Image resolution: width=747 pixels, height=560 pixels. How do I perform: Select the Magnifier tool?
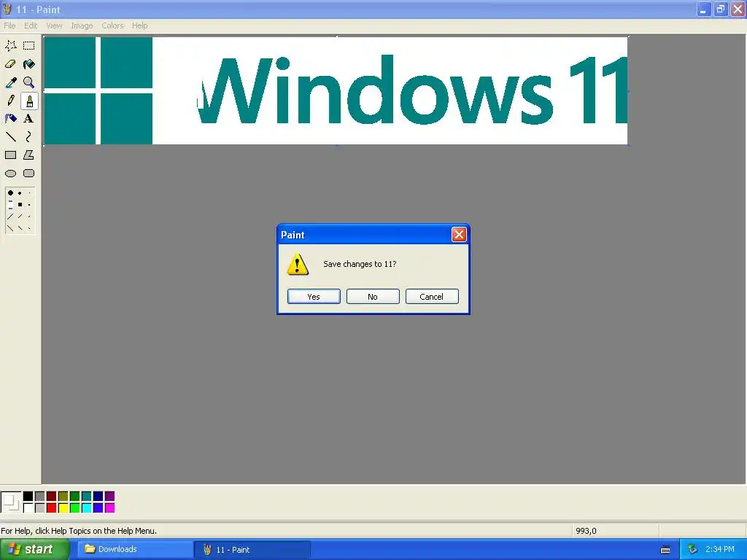coord(29,82)
